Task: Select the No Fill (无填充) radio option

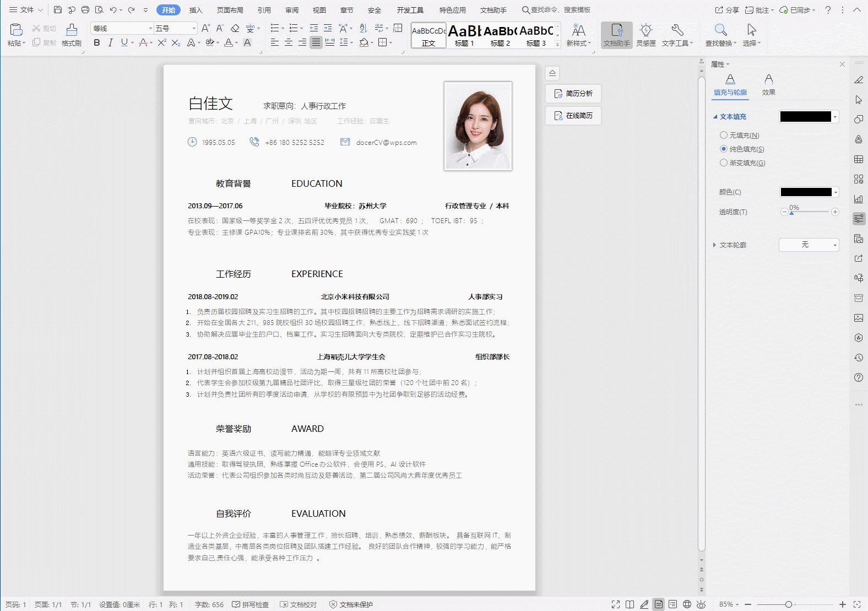Action: pyautogui.click(x=724, y=135)
